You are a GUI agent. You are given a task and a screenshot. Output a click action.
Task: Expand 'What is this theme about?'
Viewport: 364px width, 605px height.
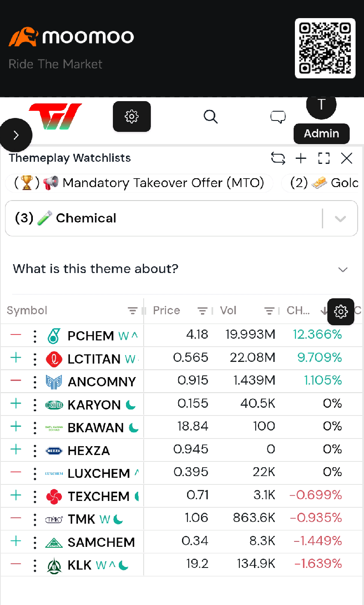point(182,269)
